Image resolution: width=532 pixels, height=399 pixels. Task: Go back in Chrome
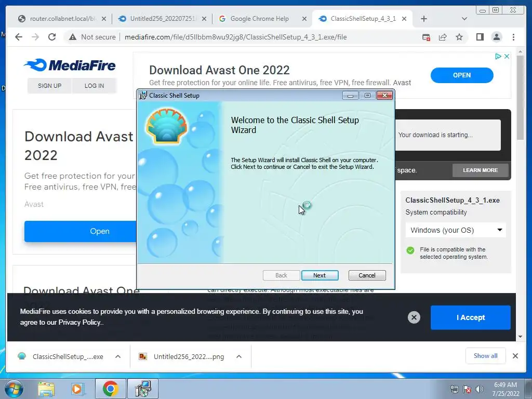tap(19, 37)
